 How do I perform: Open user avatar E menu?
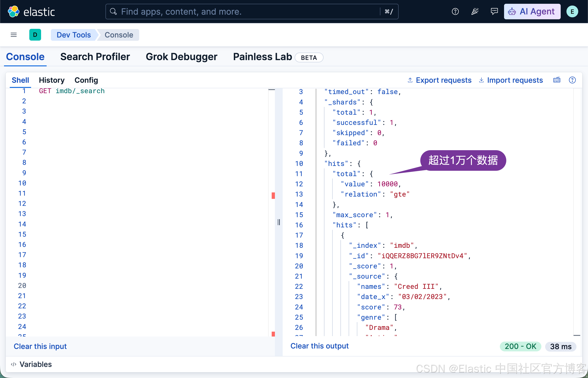pos(572,12)
